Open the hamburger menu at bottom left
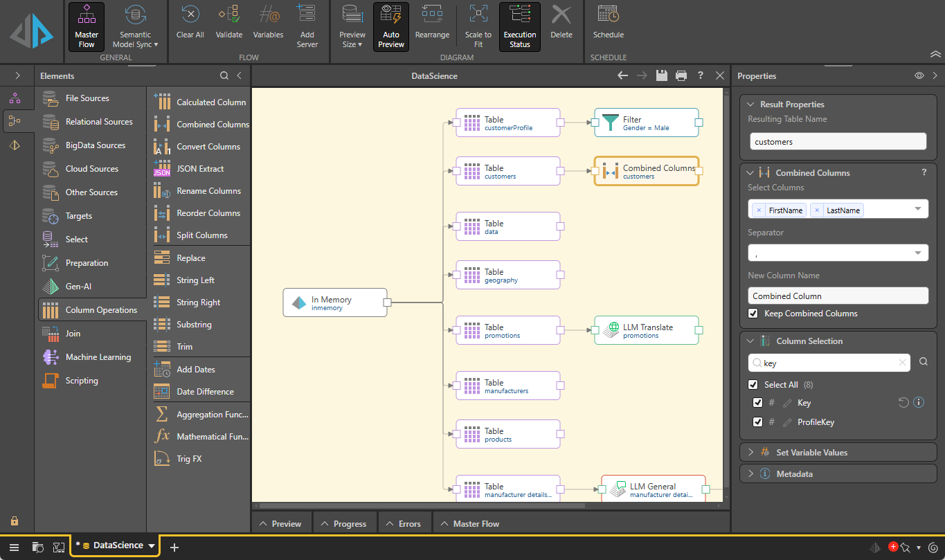Viewport: 945px width, 560px height. tap(14, 547)
